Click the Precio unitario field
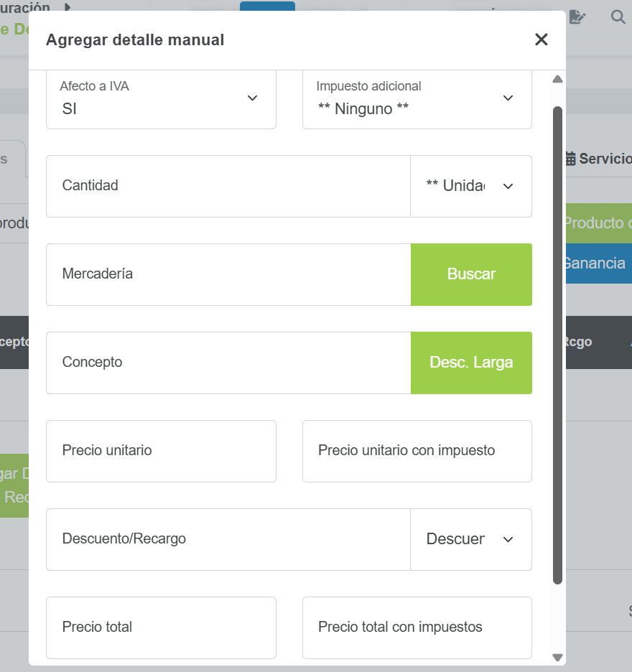This screenshot has height=672, width=632. (x=161, y=451)
